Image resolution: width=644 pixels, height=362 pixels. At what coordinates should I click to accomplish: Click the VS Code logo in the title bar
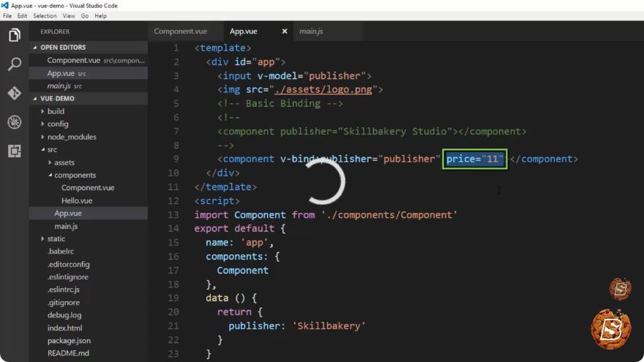[4, 5]
